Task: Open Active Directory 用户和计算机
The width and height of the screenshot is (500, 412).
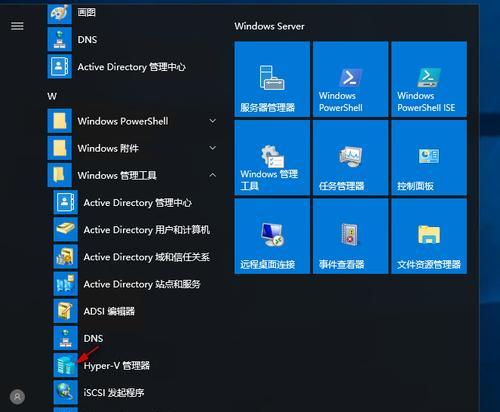Action: click(x=133, y=230)
